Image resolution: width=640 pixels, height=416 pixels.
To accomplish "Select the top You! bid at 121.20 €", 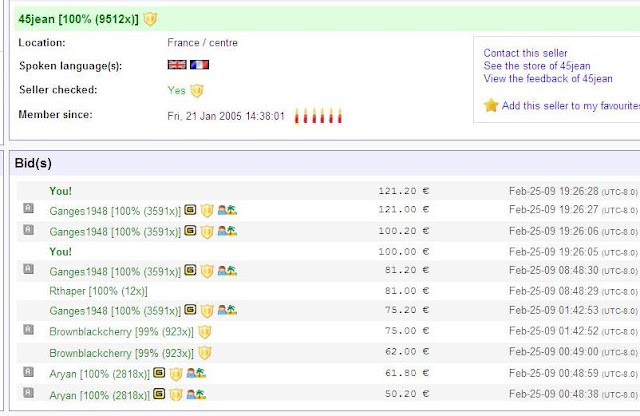I will click(x=60, y=191).
